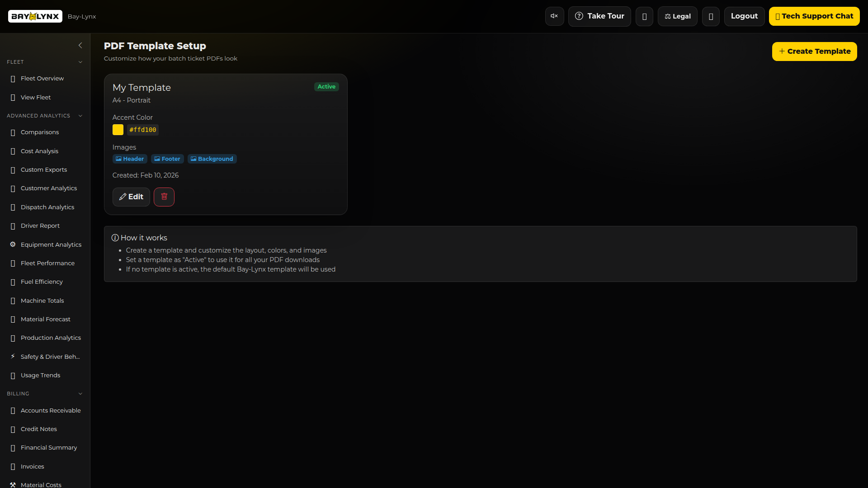Click the Safety & Driver Behaviour lightning icon
The width and height of the screenshot is (868, 488).
coord(13,356)
